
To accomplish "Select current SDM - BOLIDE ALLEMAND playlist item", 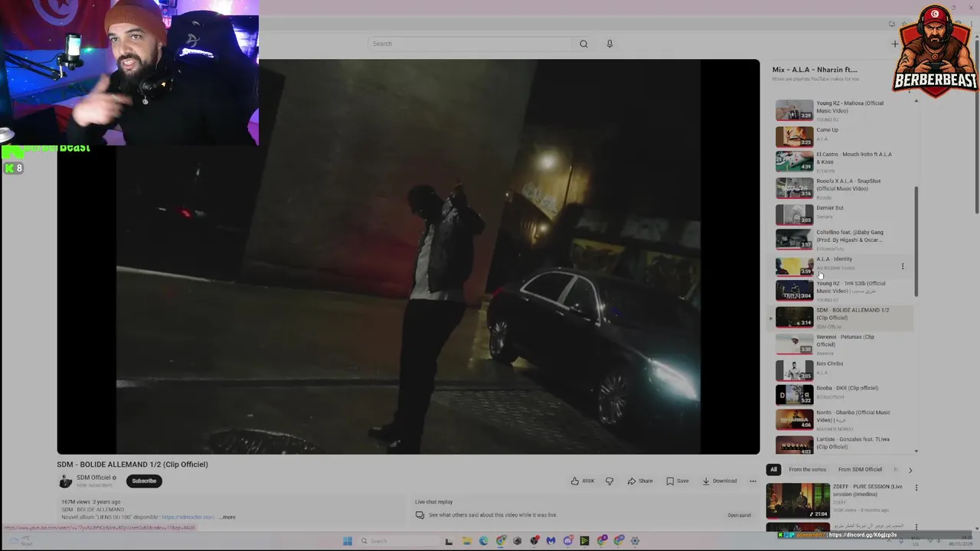I will (842, 318).
